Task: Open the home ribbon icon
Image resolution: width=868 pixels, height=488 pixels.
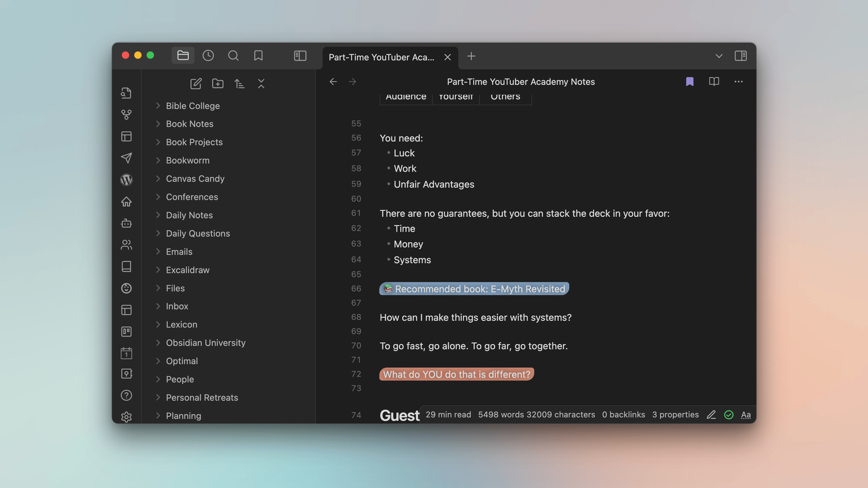Action: point(126,201)
